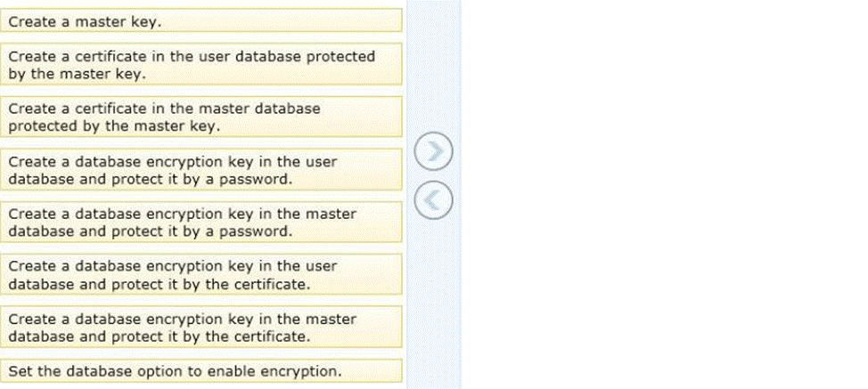
Task: Click the user-database certificate action box
Action: [x=201, y=64]
